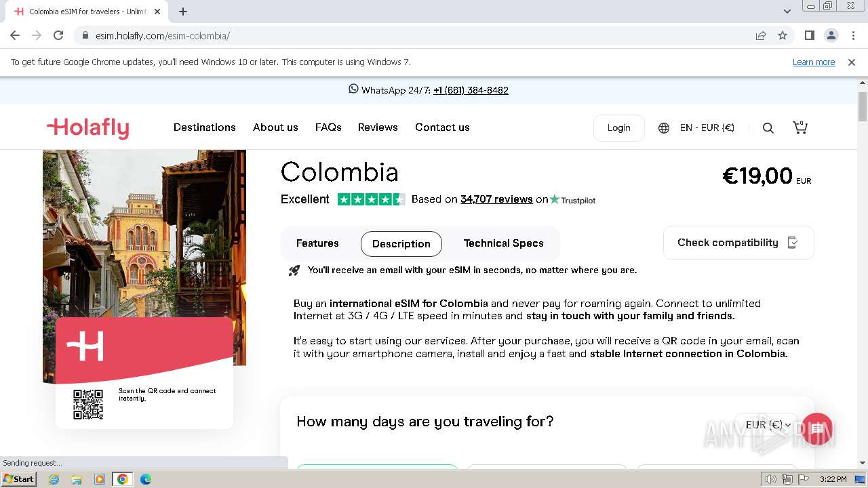The image size is (868, 488).
Task: Open the Chrome profile avatar
Action: pos(831,35)
